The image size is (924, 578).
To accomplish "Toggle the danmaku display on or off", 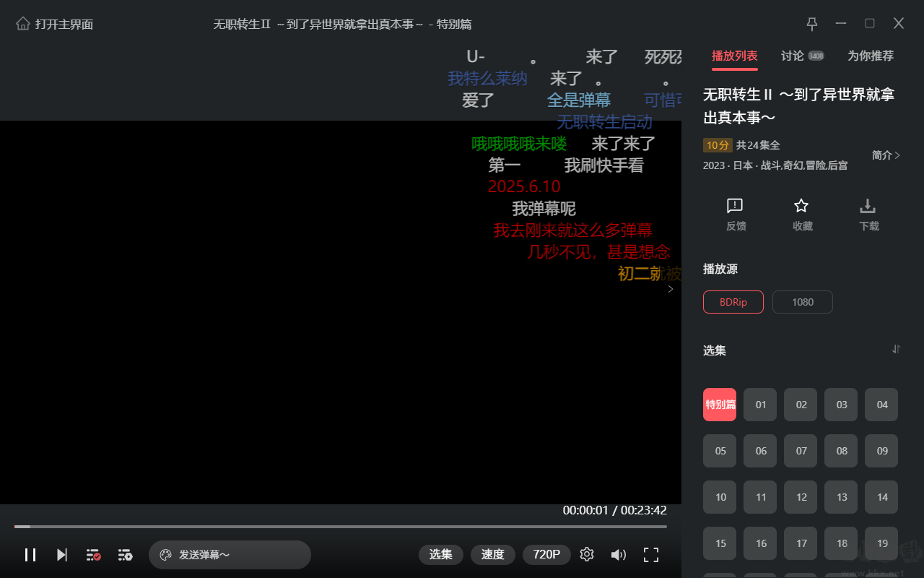I will coord(93,555).
